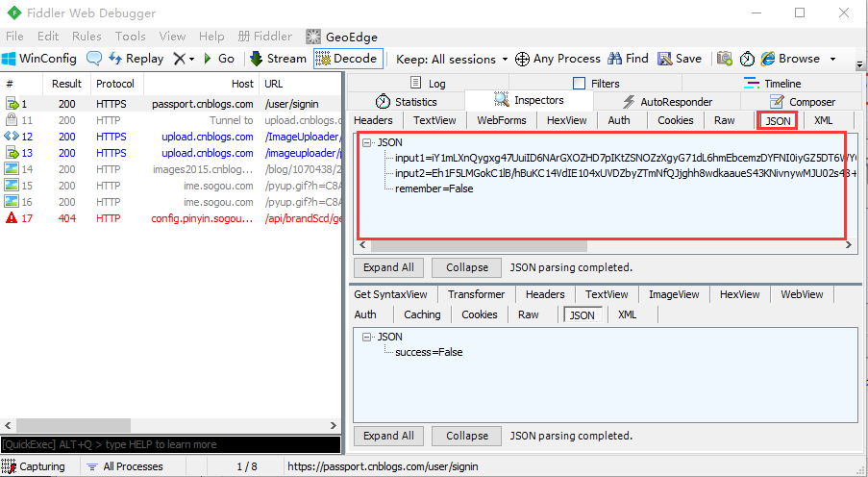
Task: Open the View menu
Action: [x=172, y=37]
